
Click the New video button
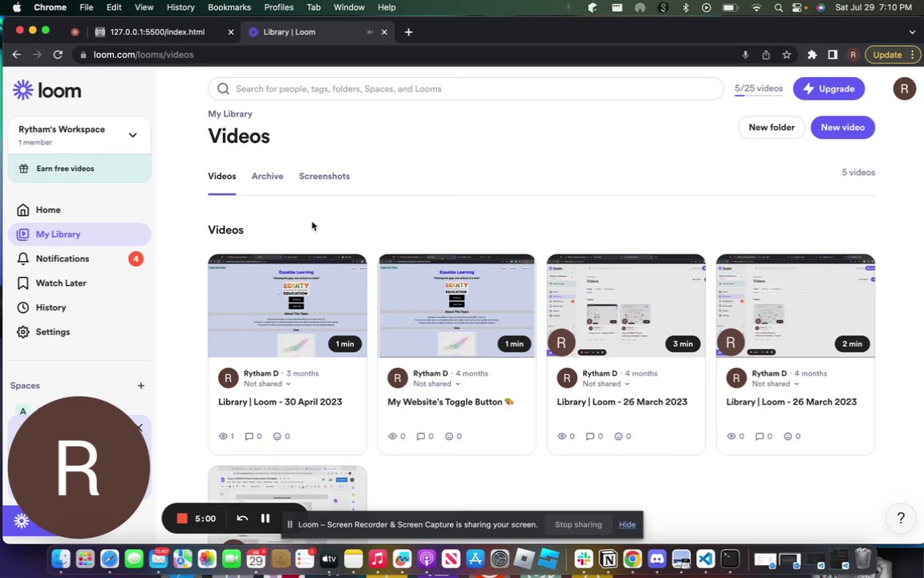point(843,128)
